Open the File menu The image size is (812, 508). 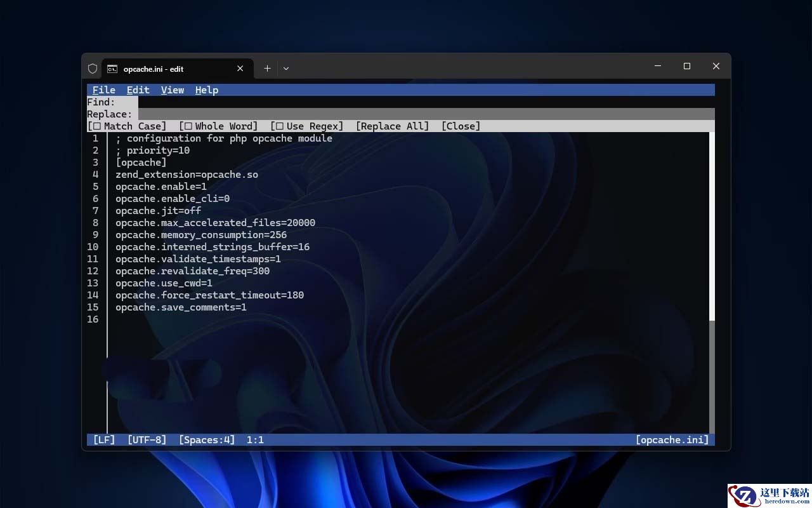(103, 90)
